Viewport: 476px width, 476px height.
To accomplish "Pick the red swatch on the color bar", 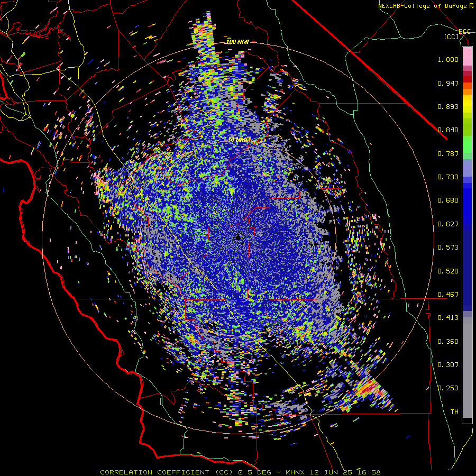I will [467, 79].
